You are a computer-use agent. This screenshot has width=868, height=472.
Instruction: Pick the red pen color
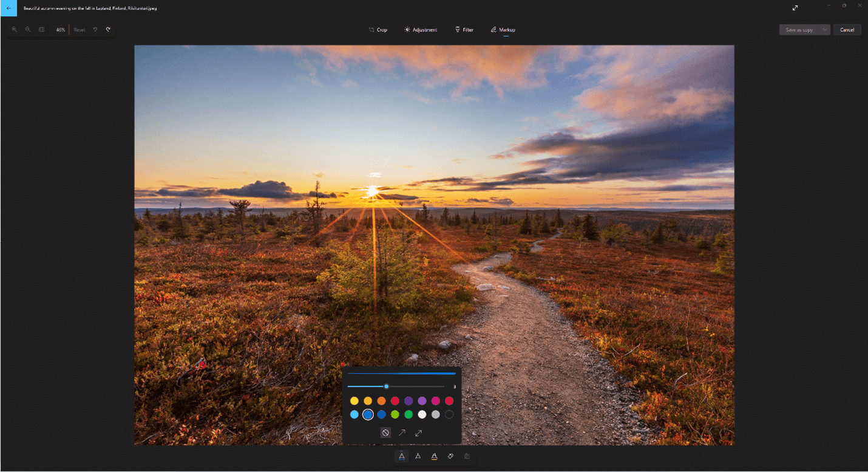[x=395, y=401]
